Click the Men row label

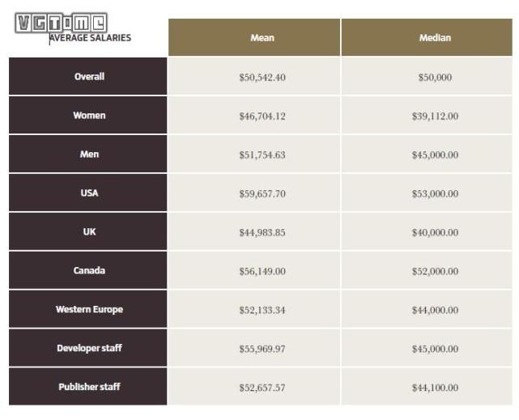[x=88, y=154]
